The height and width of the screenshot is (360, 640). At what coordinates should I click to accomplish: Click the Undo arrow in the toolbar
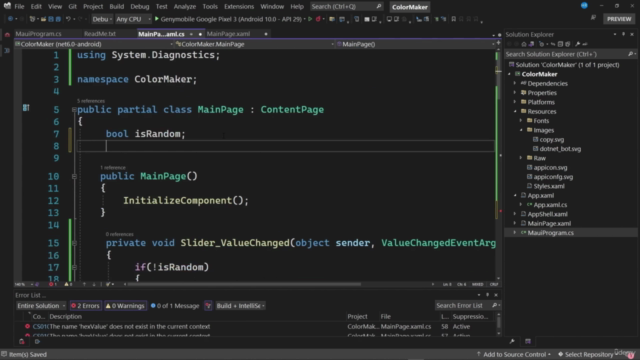(68, 19)
